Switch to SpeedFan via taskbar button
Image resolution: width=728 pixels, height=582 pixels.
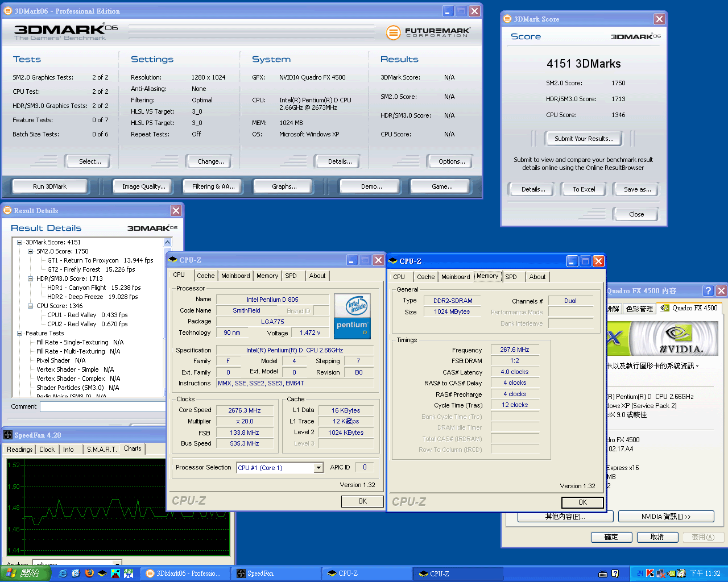coord(276,573)
